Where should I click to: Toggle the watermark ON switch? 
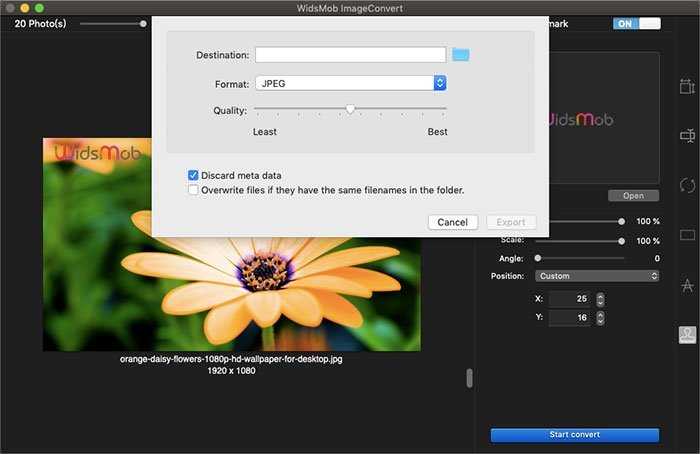coord(637,24)
